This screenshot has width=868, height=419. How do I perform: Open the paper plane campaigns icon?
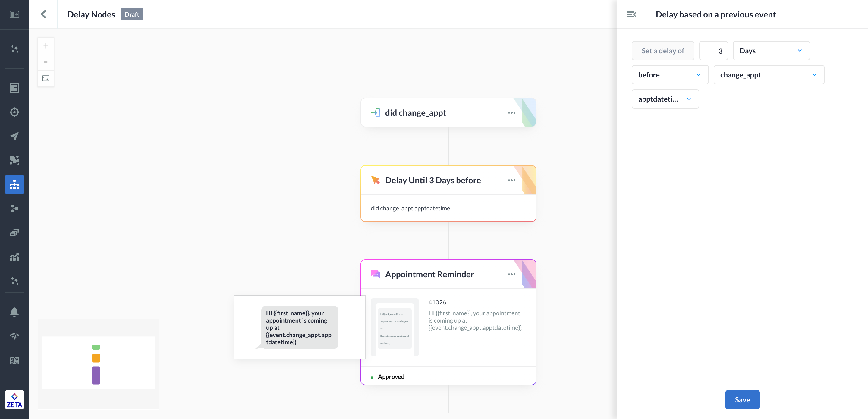(x=14, y=136)
